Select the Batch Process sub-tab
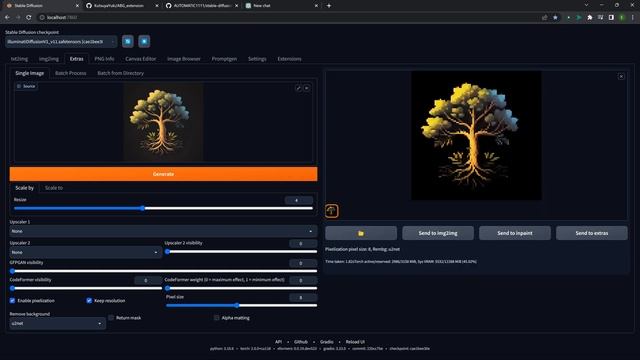This screenshot has height=360, width=640. [x=71, y=73]
